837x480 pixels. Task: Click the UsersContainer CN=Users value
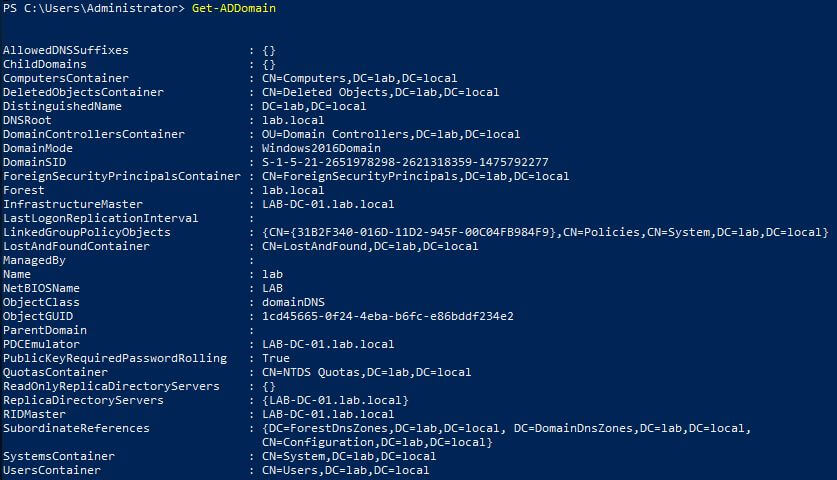(x=345, y=470)
